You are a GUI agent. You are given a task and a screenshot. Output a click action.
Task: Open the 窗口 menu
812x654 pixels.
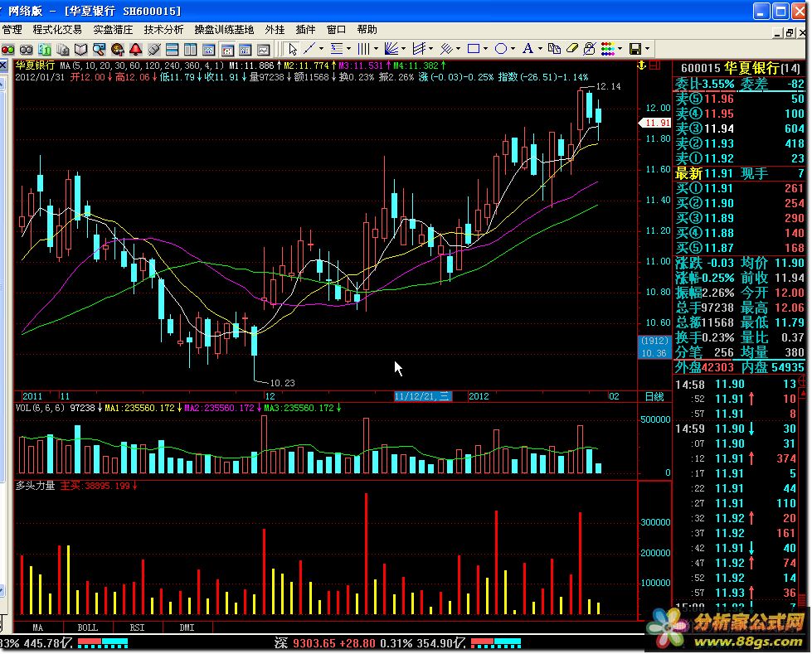[336, 30]
